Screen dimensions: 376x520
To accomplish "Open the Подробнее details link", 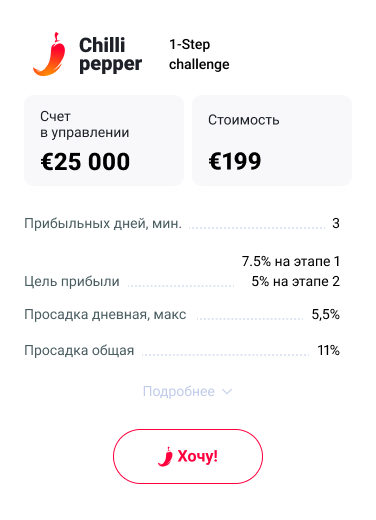I will (179, 391).
